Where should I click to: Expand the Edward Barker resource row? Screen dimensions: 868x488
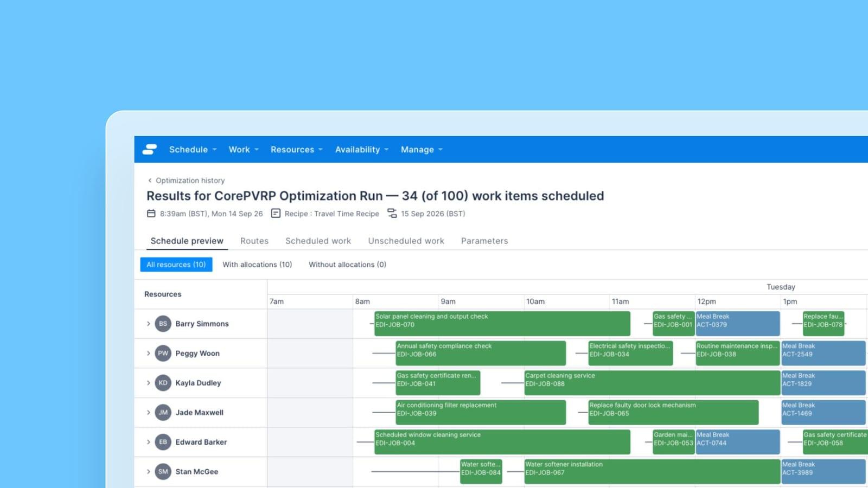click(x=148, y=442)
